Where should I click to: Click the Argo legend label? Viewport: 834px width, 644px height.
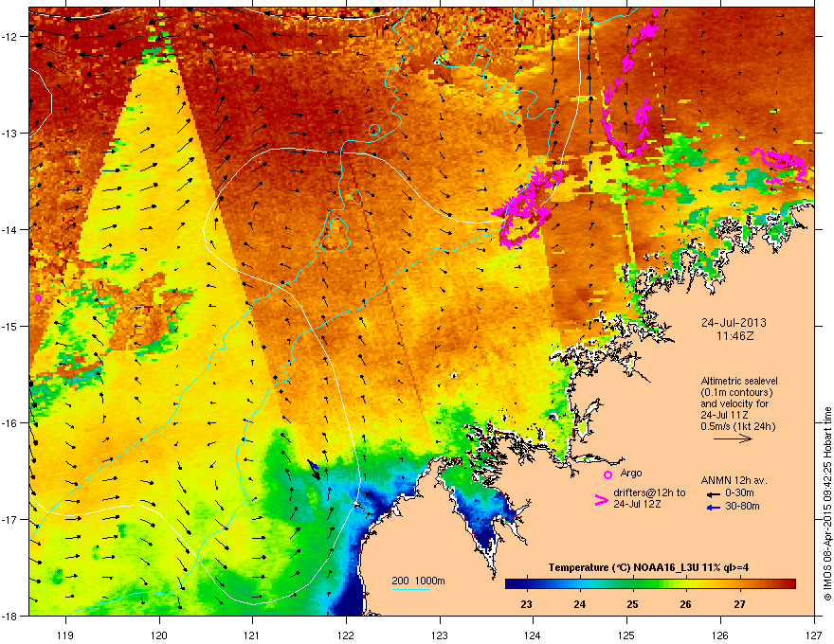pos(631,473)
